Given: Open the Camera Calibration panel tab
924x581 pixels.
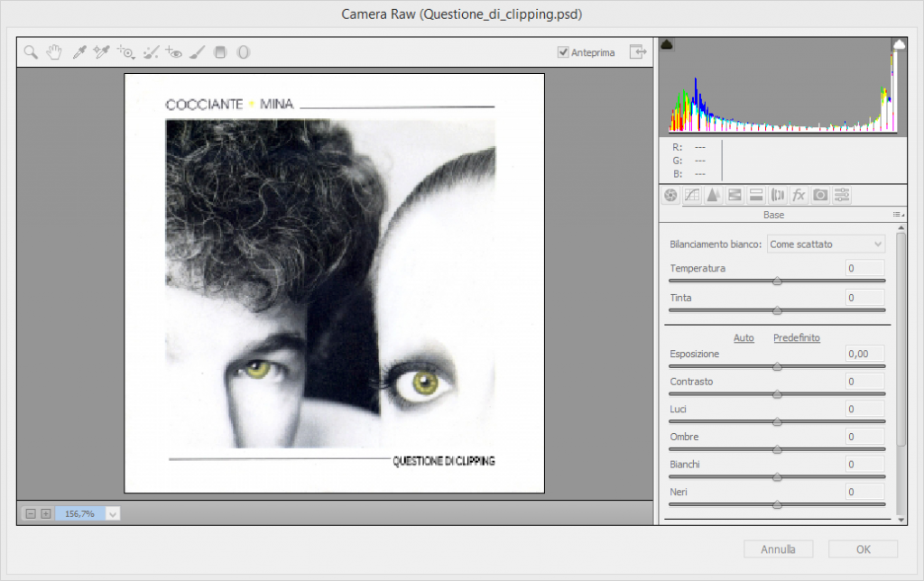Looking at the screenshot, I should click(x=820, y=195).
